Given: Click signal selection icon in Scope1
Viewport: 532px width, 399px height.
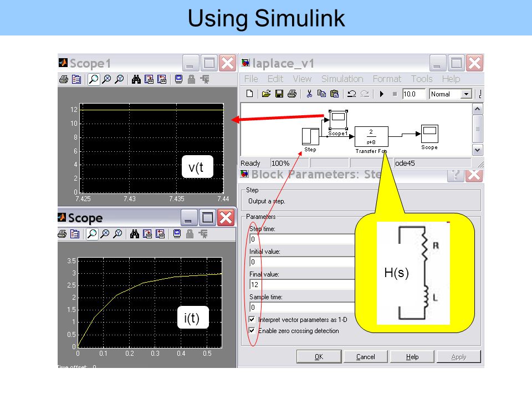Looking at the screenshot, I should coord(204,79).
